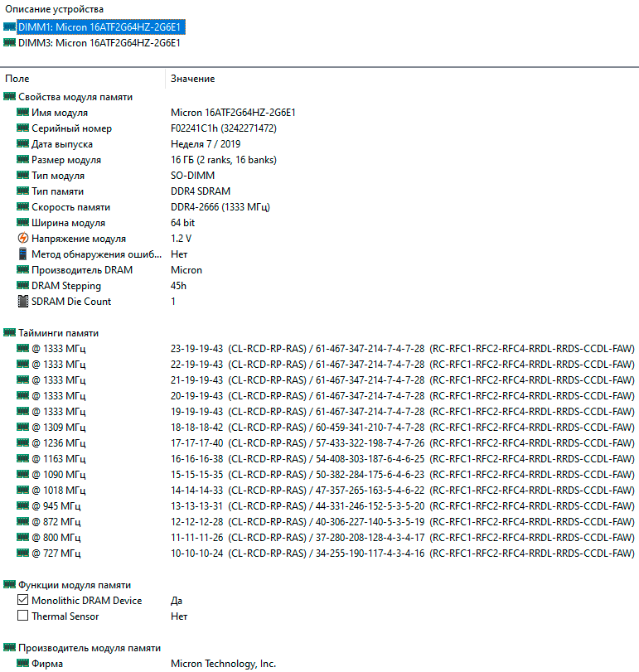Screen dimensions: 639x672
Task: Select the value 16 ГБ (2 ranks, 16 banks)
Action: 224,160
